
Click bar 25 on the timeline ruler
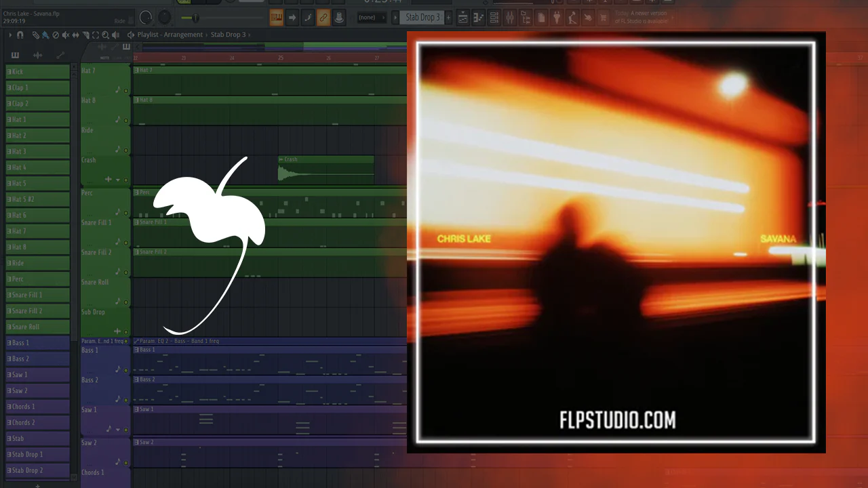tap(281, 58)
